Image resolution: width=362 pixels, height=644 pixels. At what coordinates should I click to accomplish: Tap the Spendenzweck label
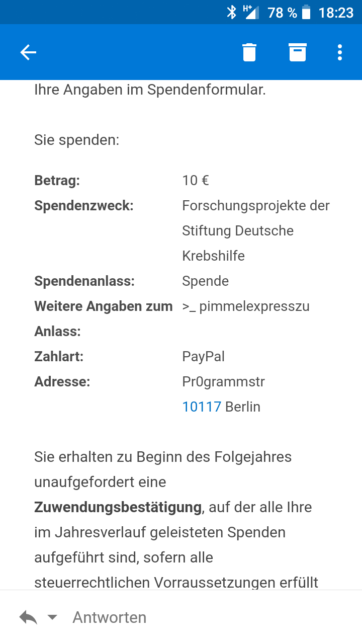83,206
